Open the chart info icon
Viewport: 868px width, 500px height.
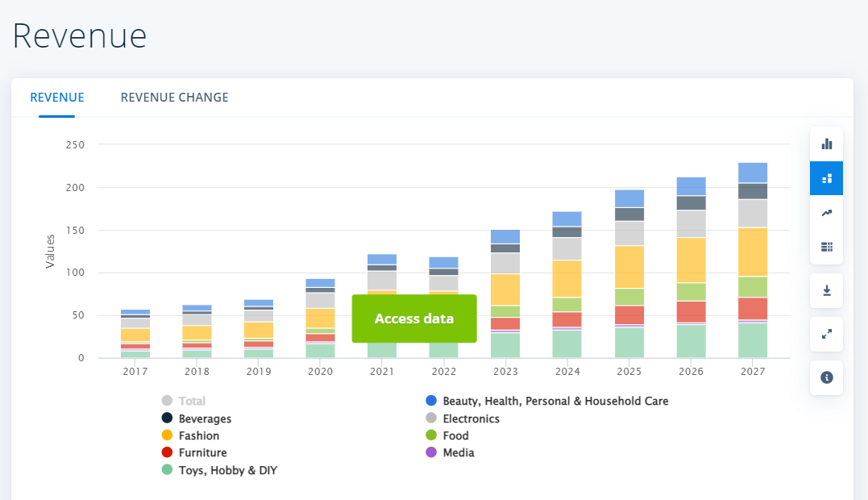point(826,377)
